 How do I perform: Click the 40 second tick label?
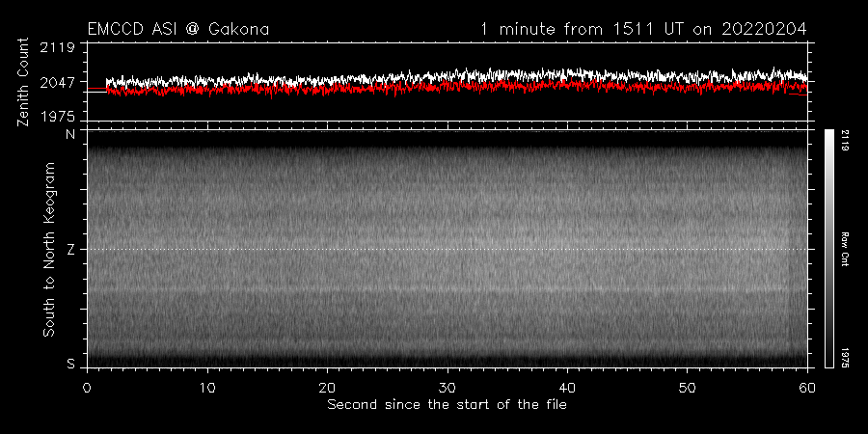coord(567,387)
